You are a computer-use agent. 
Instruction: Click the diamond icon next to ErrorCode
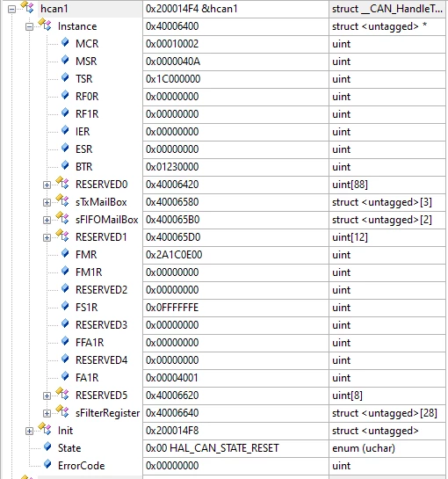click(47, 464)
